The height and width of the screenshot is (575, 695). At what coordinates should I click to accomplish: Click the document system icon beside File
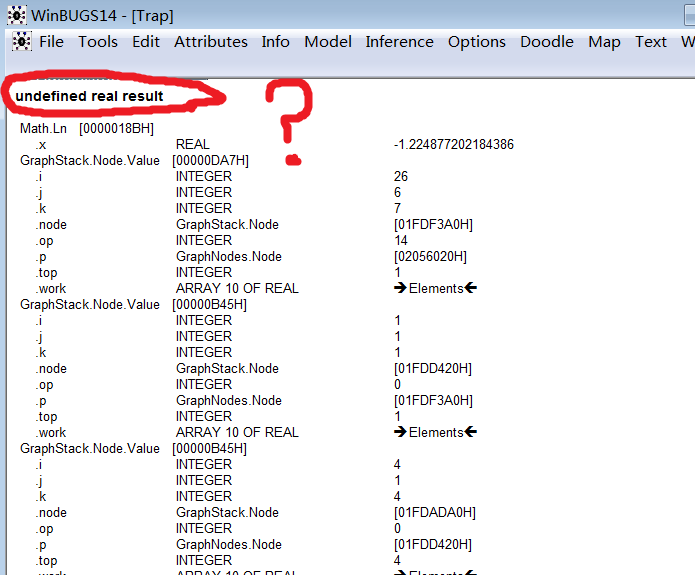coord(21,42)
